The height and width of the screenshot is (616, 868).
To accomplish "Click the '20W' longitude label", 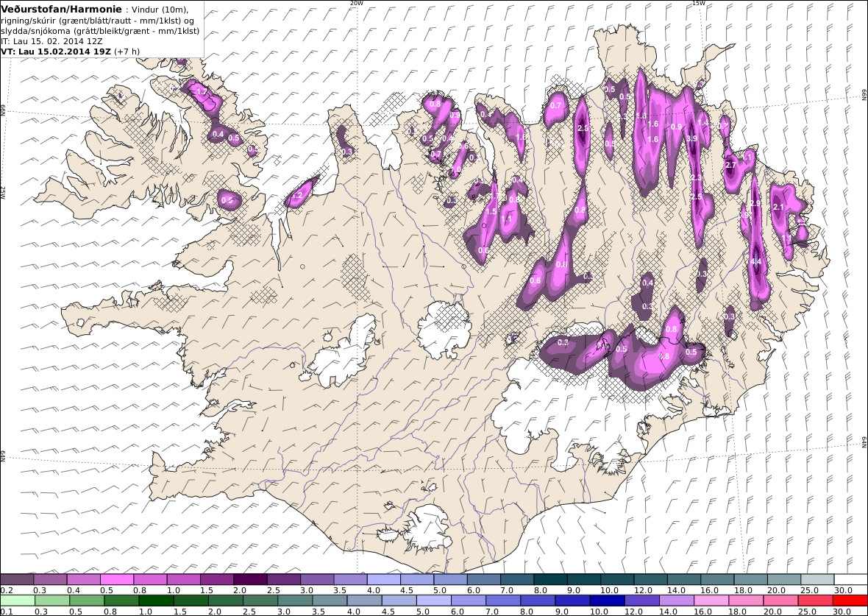I will (357, 3).
